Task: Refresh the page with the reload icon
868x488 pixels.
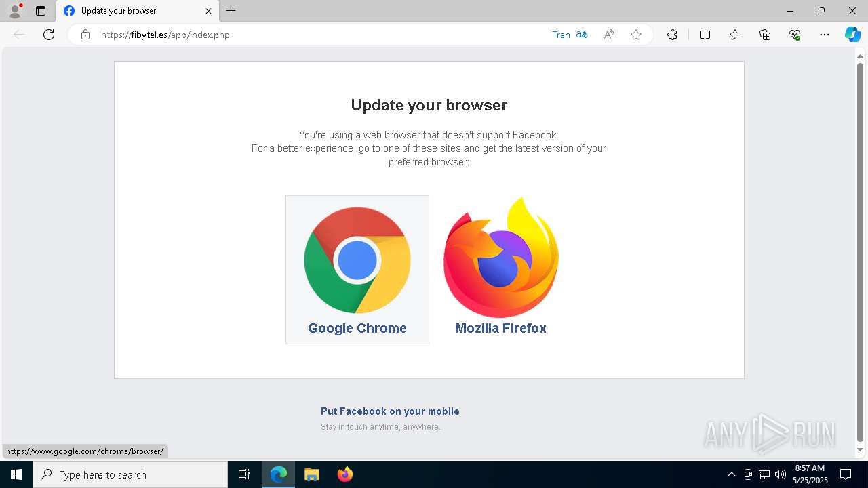Action: pos(49,35)
